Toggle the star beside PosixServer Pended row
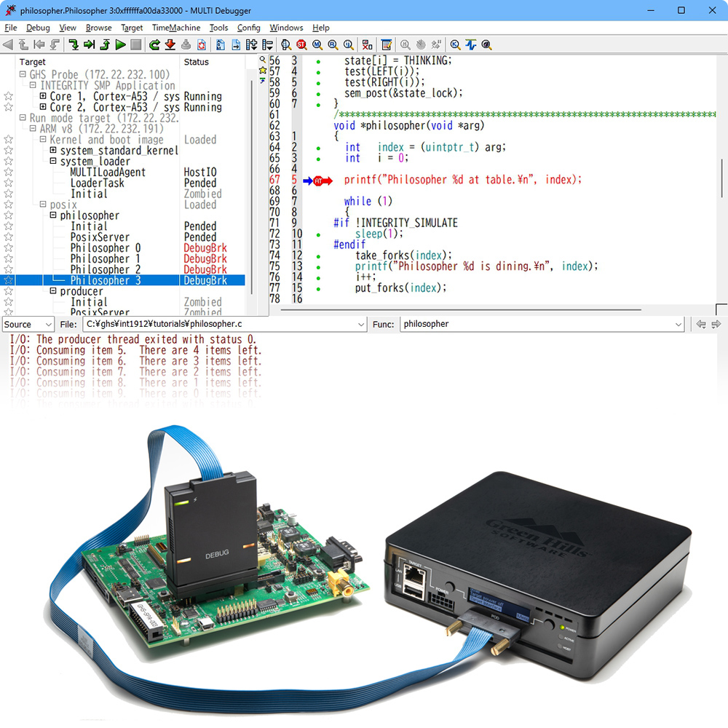Image resolution: width=728 pixels, height=728 pixels. (x=8, y=237)
